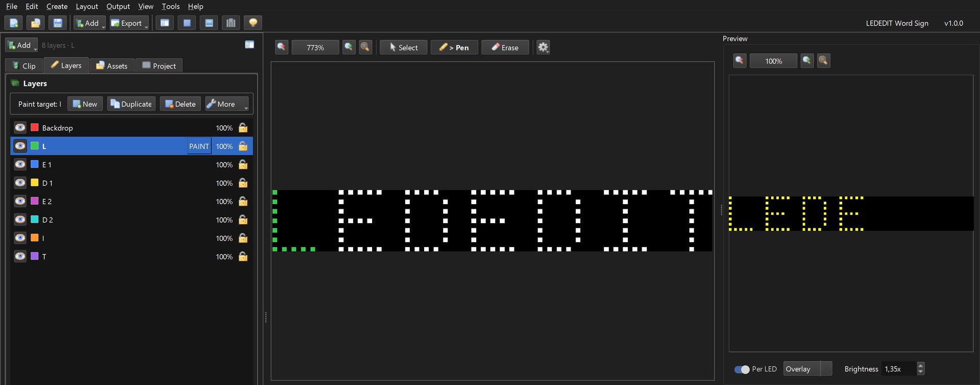Toggle visibility of the Backdrop layer
This screenshot has height=385, width=980.
[x=20, y=128]
